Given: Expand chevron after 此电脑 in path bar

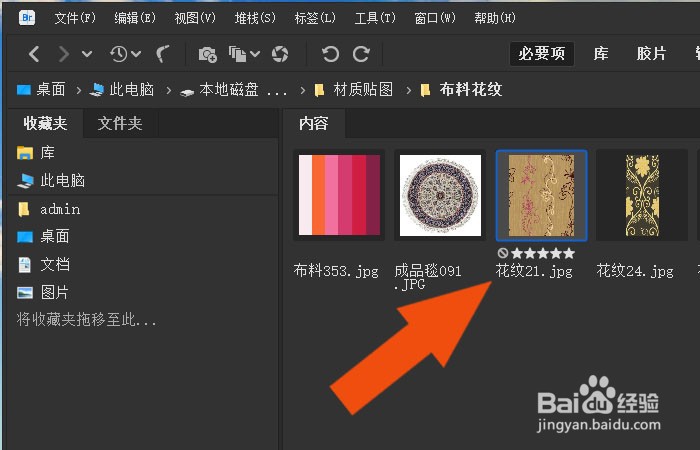Looking at the screenshot, I should (x=169, y=90).
